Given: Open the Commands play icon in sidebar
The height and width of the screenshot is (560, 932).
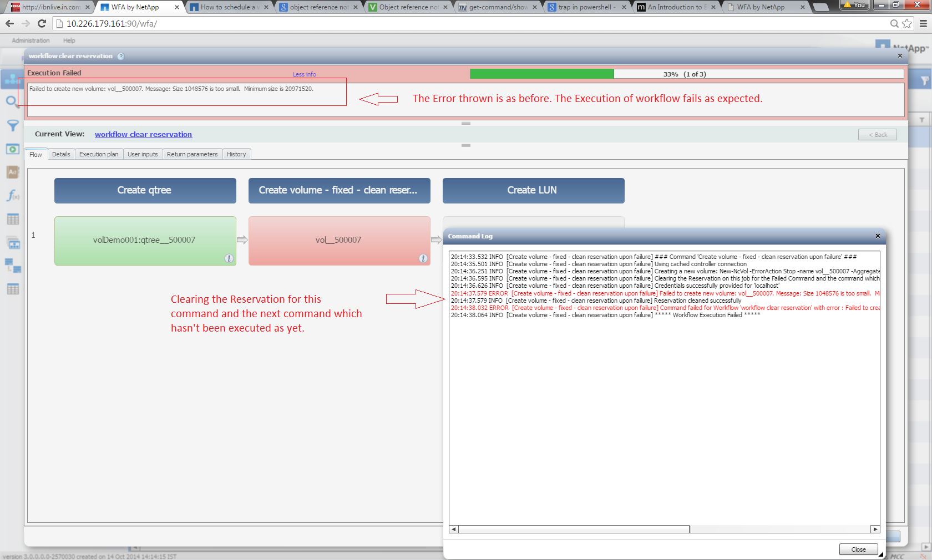Looking at the screenshot, I should tap(12, 149).
